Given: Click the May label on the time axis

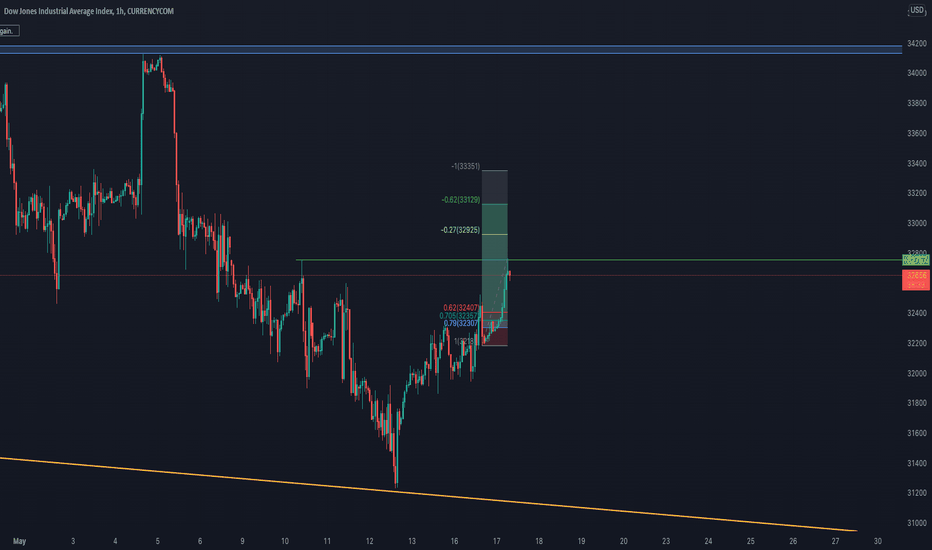Looking at the screenshot, I should pyautogui.click(x=20, y=541).
